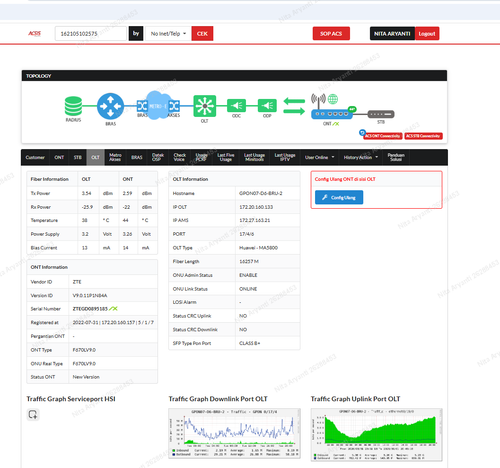Click the IP AMS value 172.27.163.21

tap(255, 220)
